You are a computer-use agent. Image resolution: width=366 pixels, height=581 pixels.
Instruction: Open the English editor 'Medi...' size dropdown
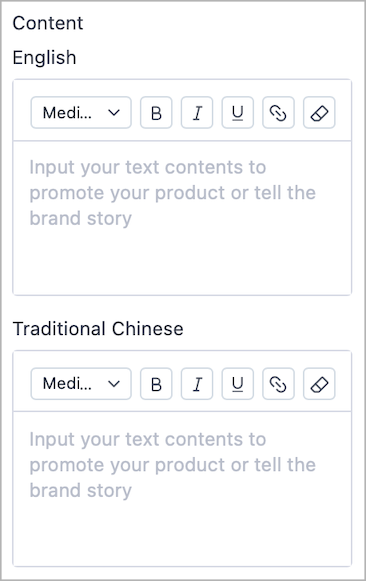[x=81, y=113]
